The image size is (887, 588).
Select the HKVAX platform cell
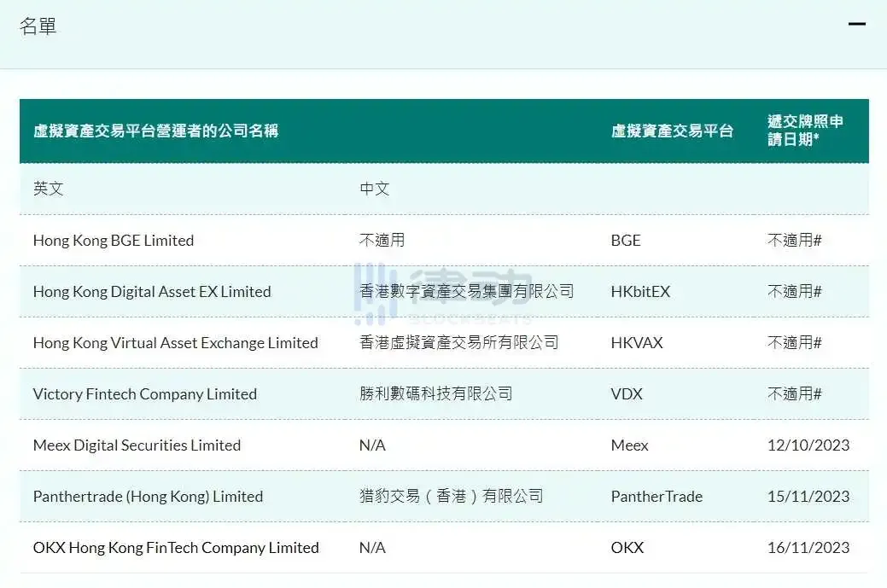point(636,342)
